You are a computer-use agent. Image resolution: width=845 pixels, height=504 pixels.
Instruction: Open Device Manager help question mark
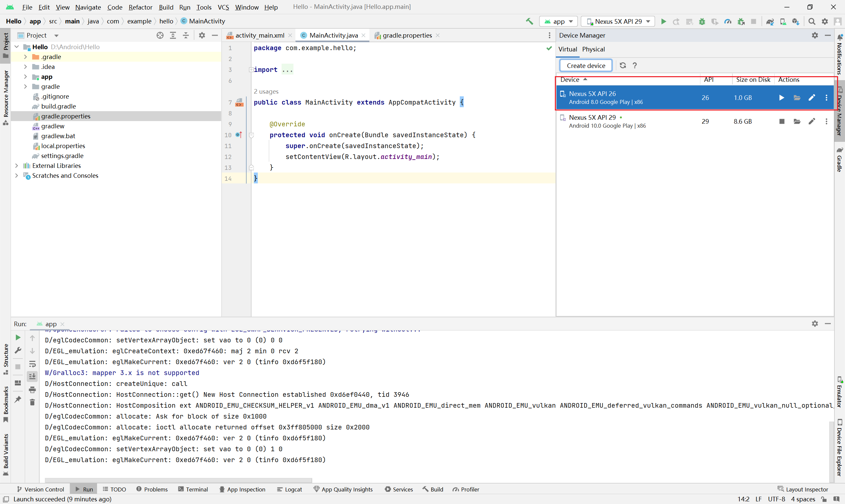click(x=635, y=65)
